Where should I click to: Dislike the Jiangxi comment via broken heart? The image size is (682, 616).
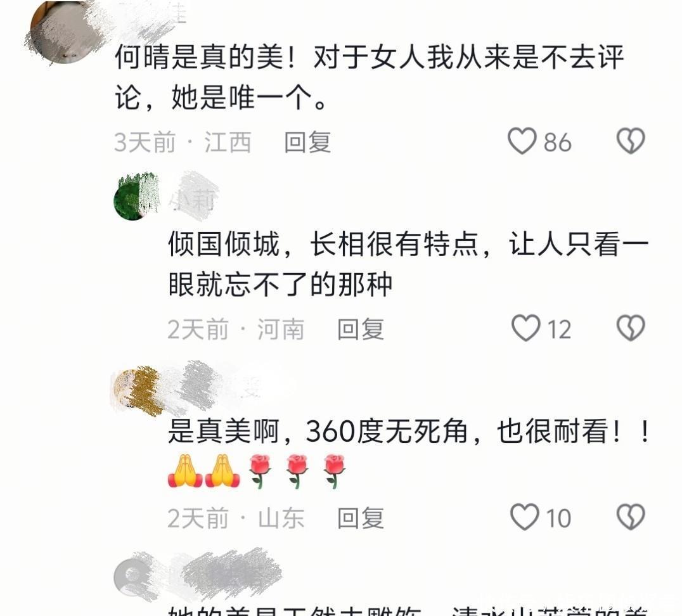coord(631,141)
